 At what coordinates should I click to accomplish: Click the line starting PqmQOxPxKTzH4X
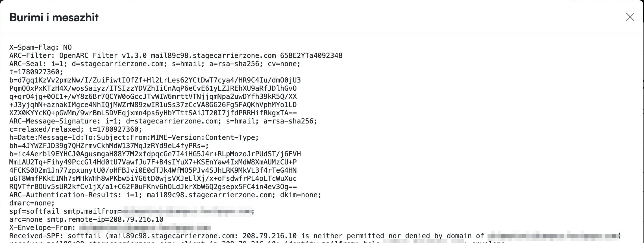tap(153, 88)
